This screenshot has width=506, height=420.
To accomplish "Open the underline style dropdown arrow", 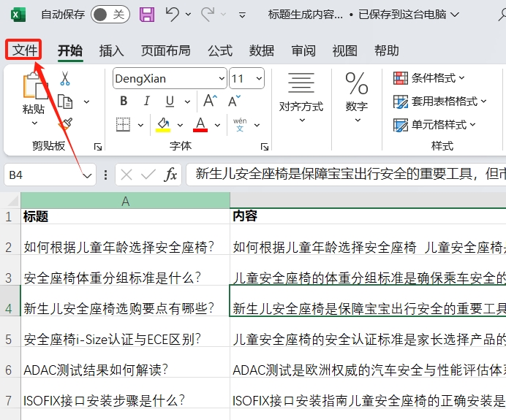I will [187, 102].
